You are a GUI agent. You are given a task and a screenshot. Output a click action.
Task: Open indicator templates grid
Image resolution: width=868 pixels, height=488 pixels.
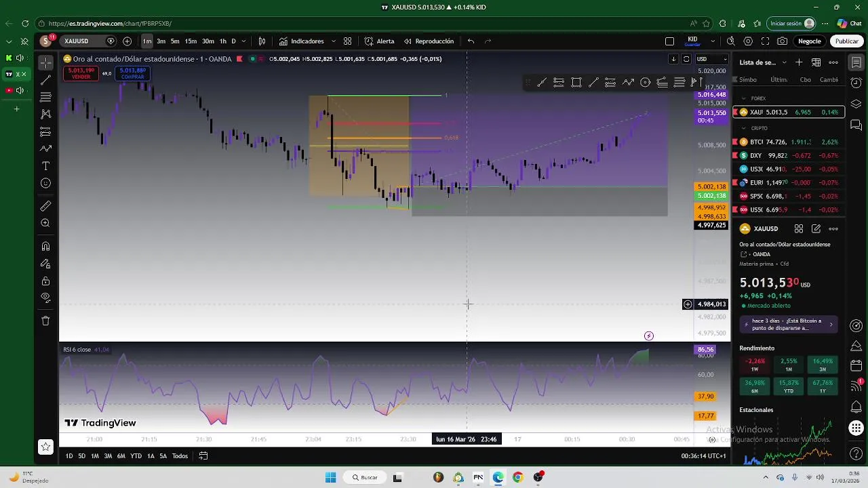click(347, 41)
